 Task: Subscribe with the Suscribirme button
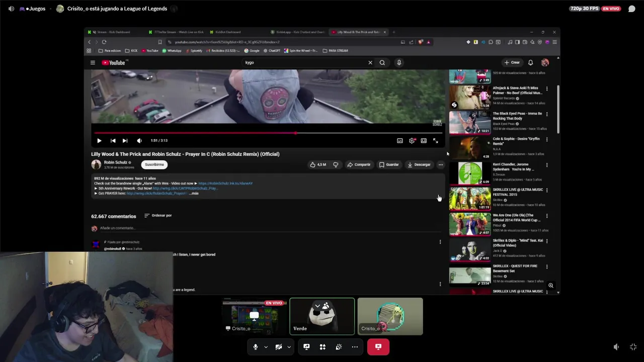point(154,164)
